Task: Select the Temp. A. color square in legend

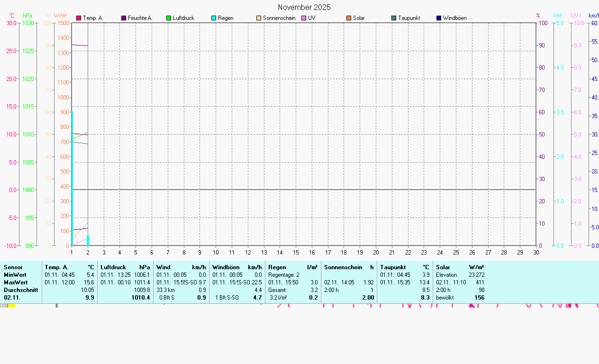Action: click(79, 18)
